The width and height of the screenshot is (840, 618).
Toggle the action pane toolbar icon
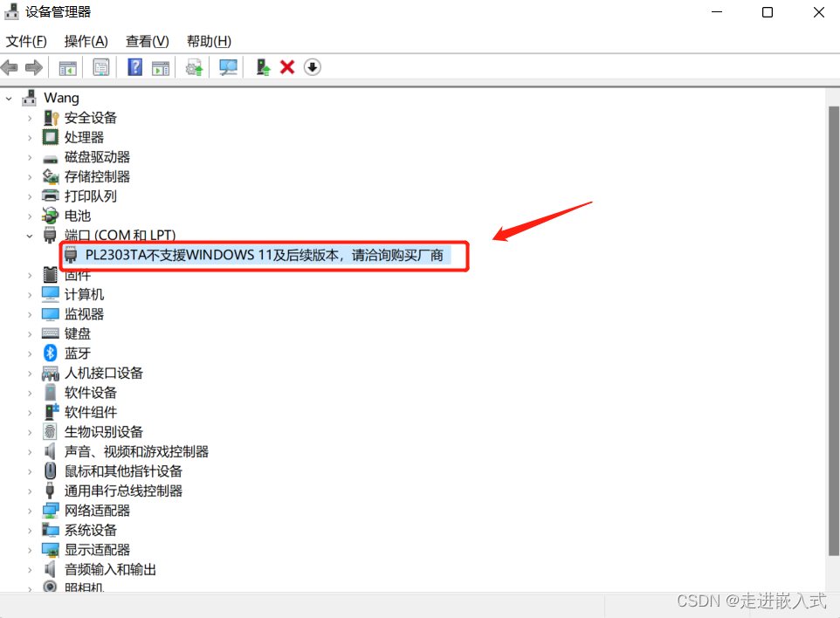[x=161, y=68]
